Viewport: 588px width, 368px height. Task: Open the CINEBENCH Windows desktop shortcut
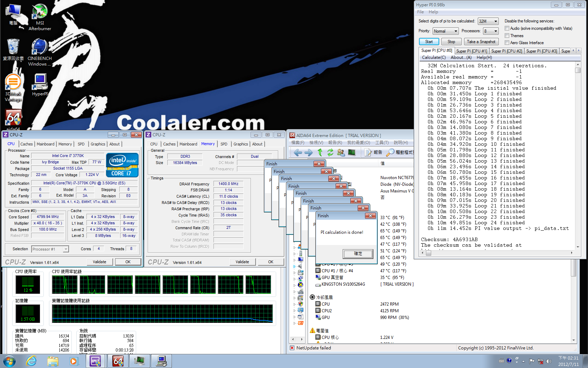click(x=40, y=52)
